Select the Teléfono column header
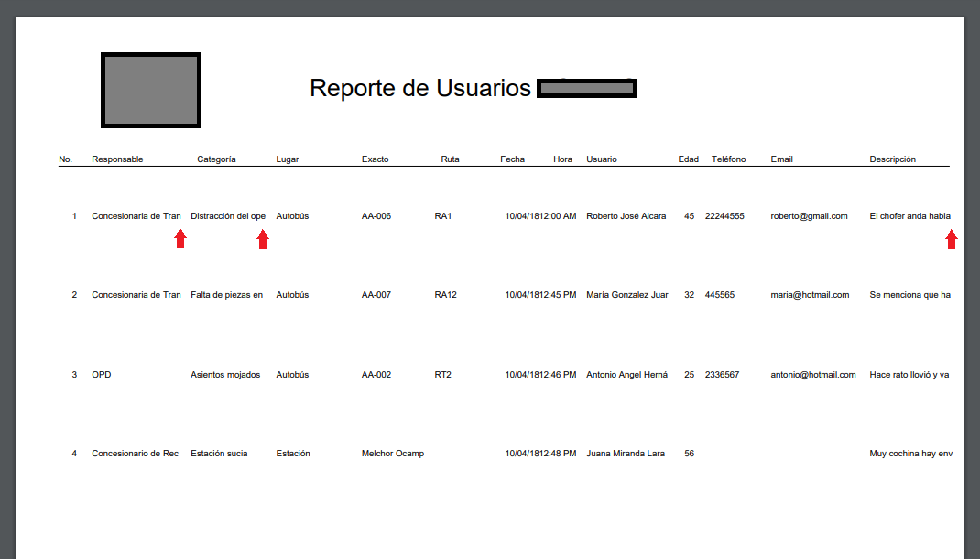Image resolution: width=980 pixels, height=559 pixels. [x=728, y=159]
